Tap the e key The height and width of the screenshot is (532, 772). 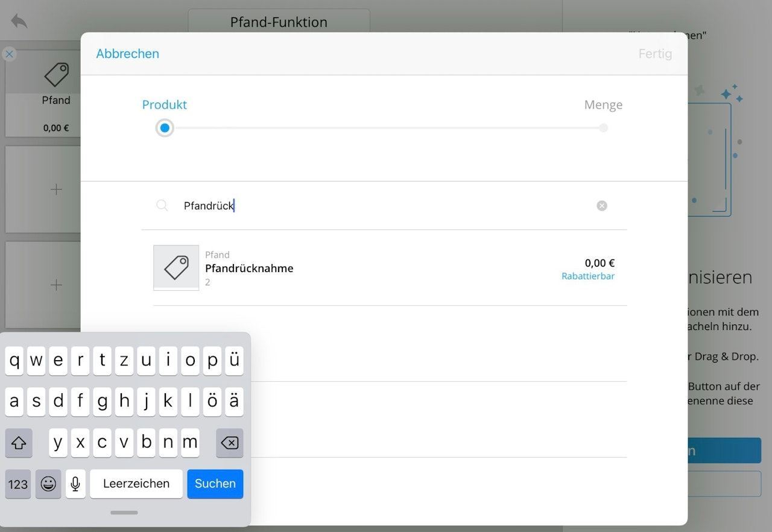tap(58, 361)
